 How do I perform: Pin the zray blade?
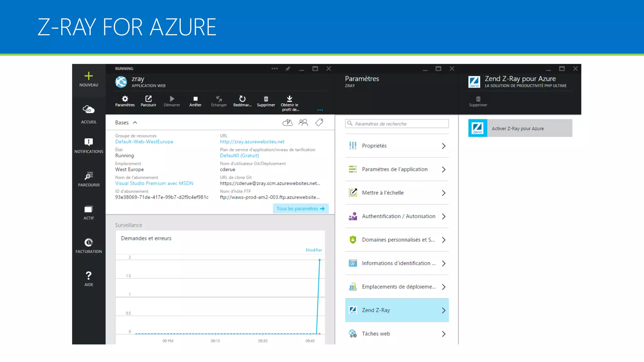point(288,69)
